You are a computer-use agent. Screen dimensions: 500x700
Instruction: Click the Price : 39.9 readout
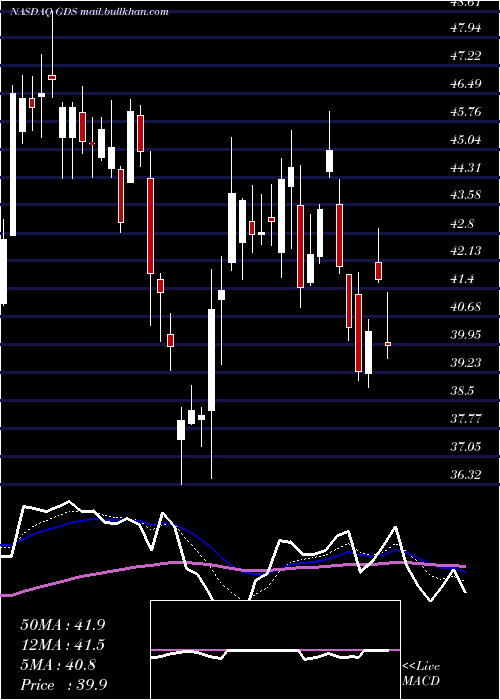tap(63, 685)
